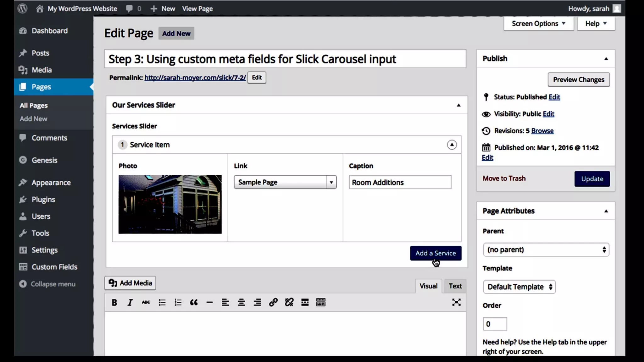The image size is (644, 362).
Task: Click the bulleted list icon
Action: tap(162, 302)
